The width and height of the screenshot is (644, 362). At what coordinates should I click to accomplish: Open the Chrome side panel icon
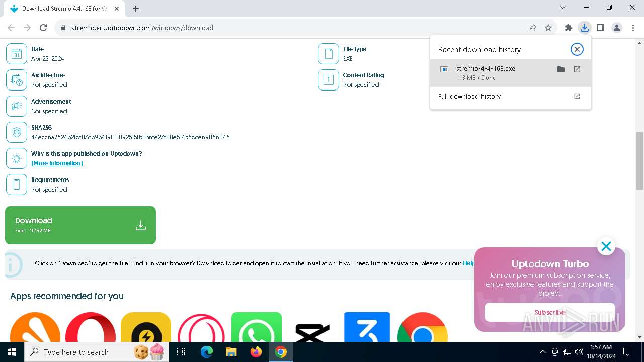pos(601,28)
